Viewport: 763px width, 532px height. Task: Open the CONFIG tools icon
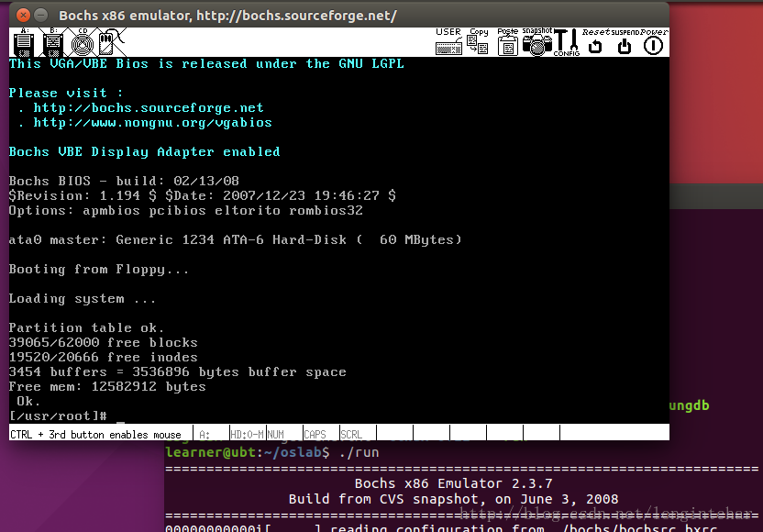[x=567, y=42]
